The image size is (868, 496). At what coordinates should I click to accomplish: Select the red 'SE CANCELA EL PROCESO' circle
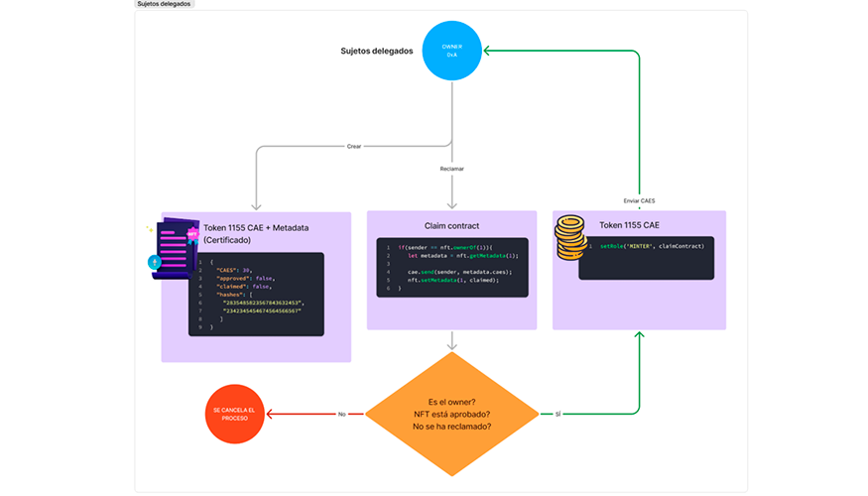[235, 414]
